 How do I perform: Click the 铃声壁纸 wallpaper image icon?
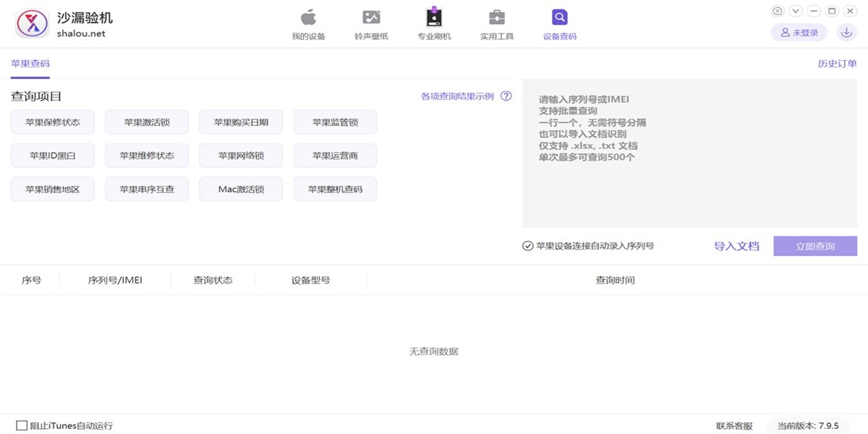pos(371,18)
